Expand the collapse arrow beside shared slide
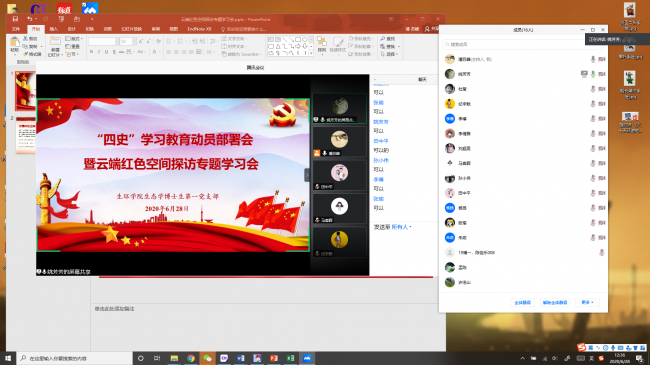This screenshot has width=650, height=365. click(x=307, y=175)
